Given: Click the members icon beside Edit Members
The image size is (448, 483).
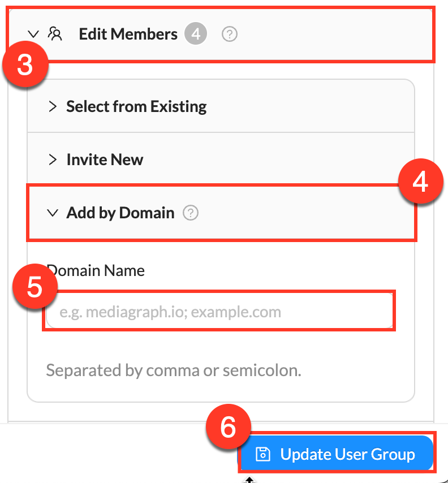Looking at the screenshot, I should click(55, 33).
